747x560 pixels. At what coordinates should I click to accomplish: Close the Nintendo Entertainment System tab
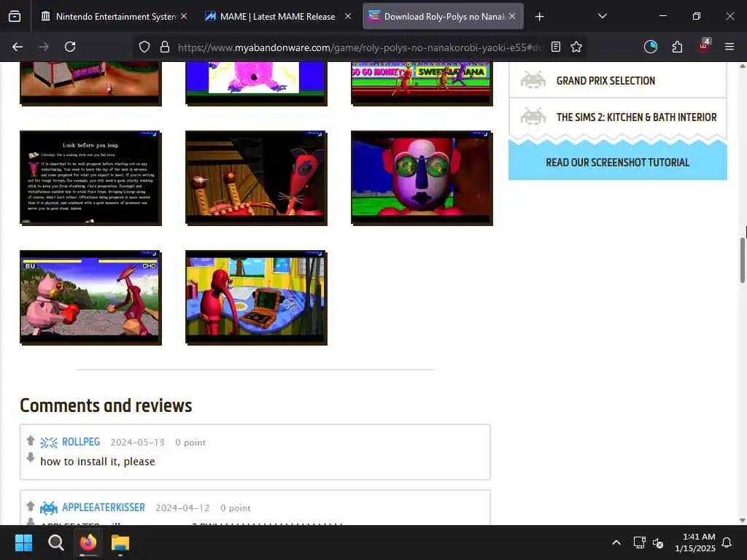pyautogui.click(x=184, y=17)
